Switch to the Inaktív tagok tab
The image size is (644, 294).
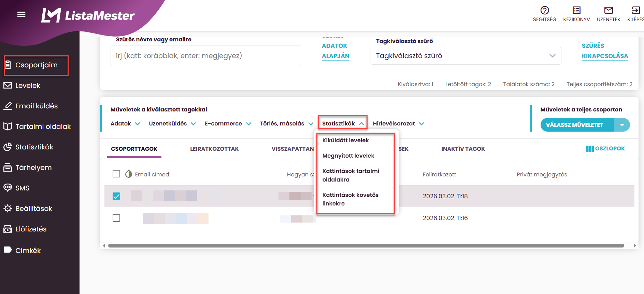pyautogui.click(x=463, y=149)
